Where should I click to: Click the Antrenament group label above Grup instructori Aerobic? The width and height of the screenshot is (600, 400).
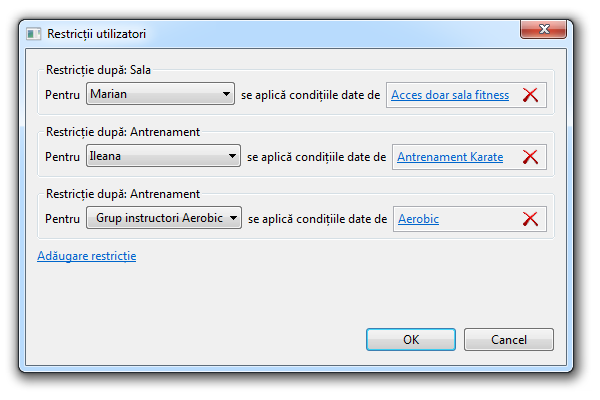124,193
